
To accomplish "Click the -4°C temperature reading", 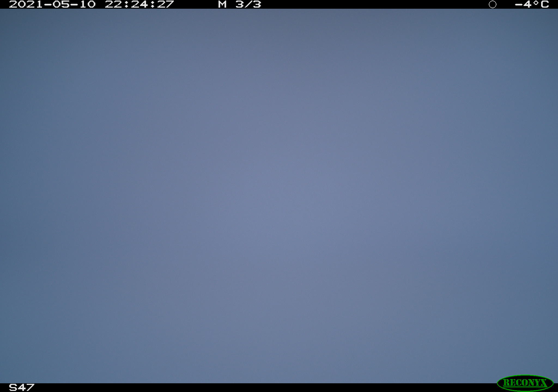I will pyautogui.click(x=532, y=4).
